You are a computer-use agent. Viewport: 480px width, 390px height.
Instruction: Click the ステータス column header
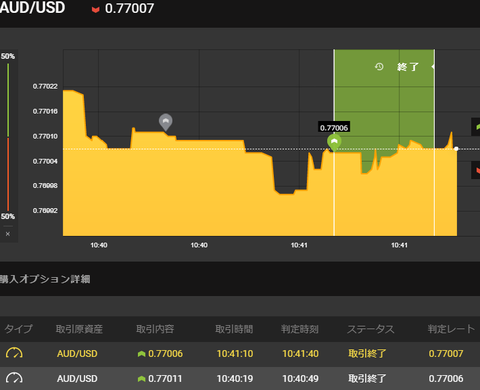point(371,329)
